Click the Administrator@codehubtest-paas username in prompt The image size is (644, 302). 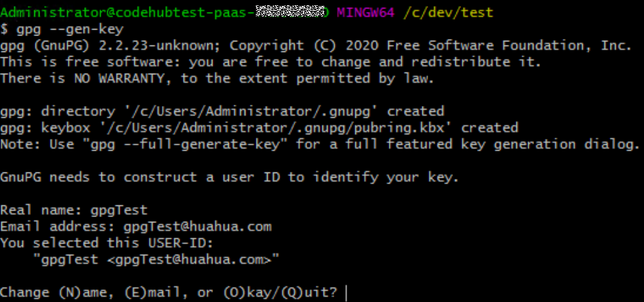(x=128, y=13)
